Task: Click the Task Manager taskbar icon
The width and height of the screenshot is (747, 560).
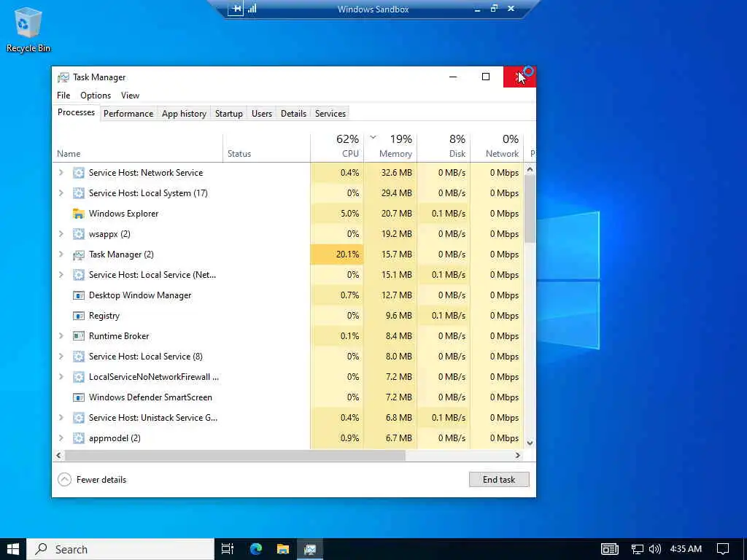Action: click(x=310, y=549)
